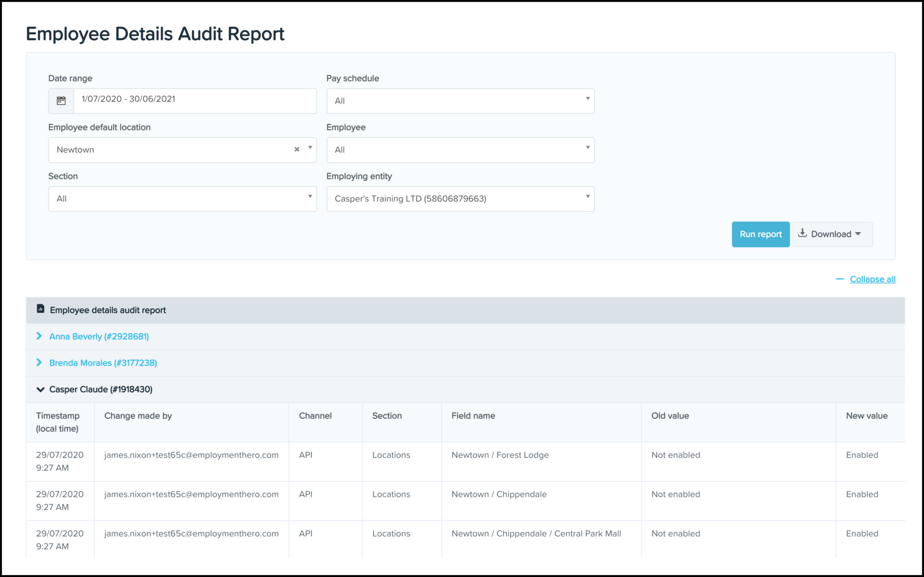Viewport: 924px width, 577px height.
Task: Open the Employing entity dropdown
Action: 460,198
